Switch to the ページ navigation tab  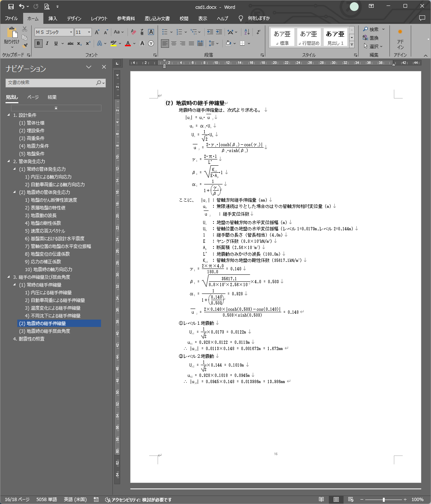click(33, 97)
